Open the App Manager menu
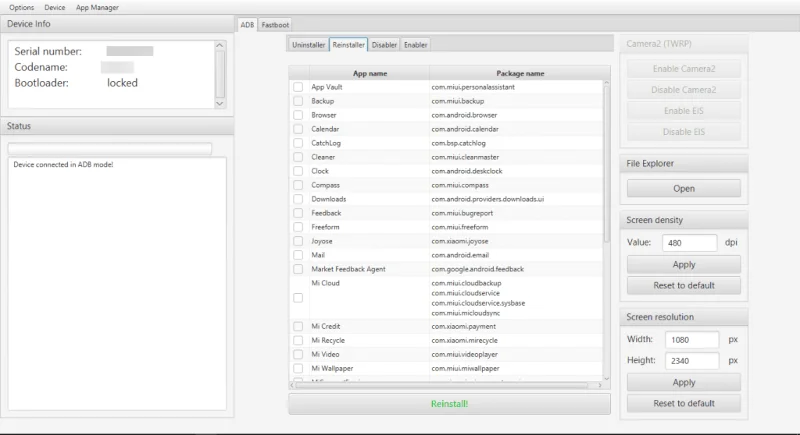Image resolution: width=800 pixels, height=435 pixels. click(x=97, y=8)
